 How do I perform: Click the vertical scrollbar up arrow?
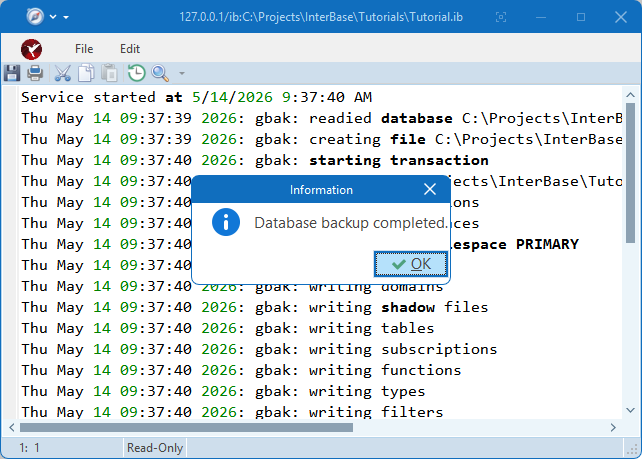(630, 95)
